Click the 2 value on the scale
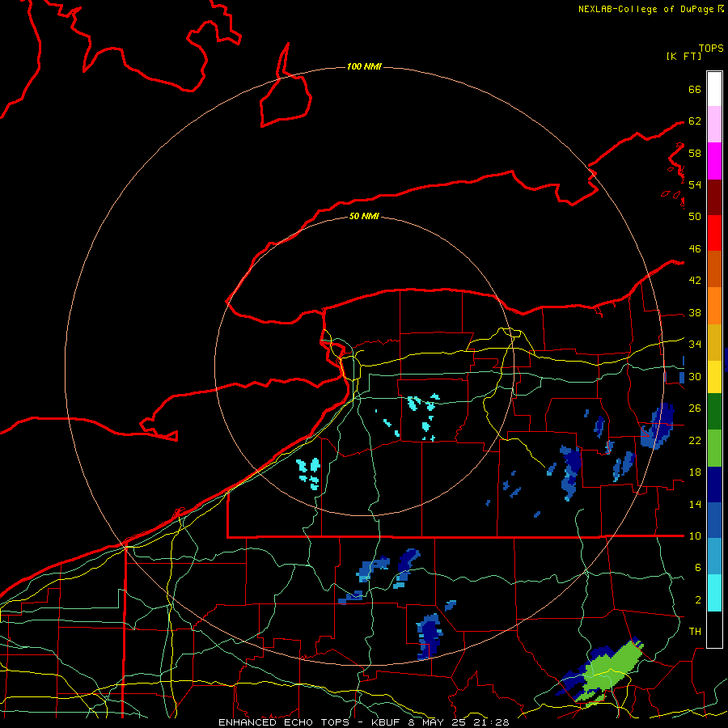 [698, 600]
